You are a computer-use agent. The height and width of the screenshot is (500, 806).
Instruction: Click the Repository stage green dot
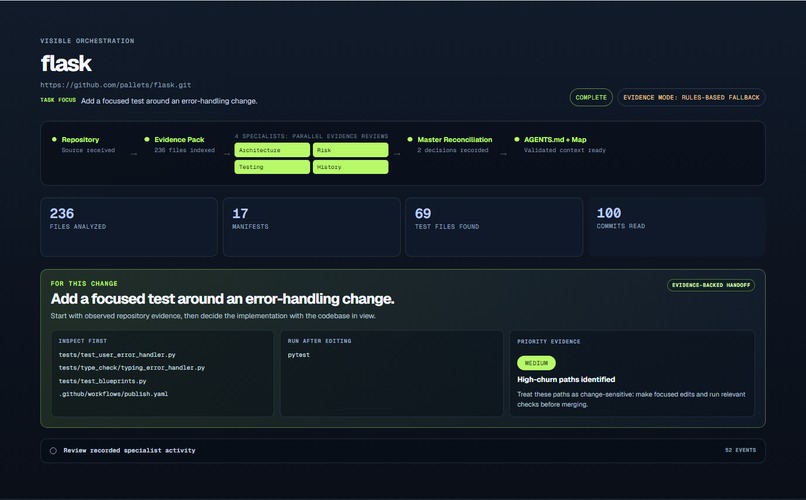point(54,139)
